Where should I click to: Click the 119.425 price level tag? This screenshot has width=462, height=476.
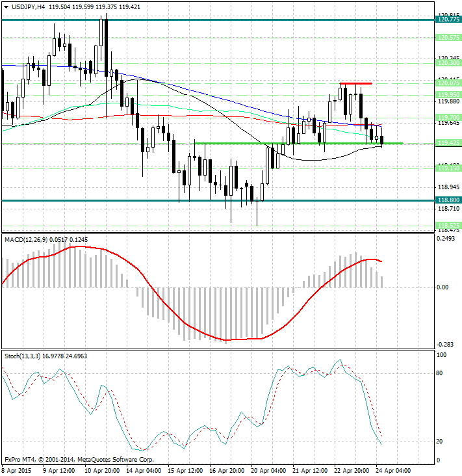pos(449,143)
